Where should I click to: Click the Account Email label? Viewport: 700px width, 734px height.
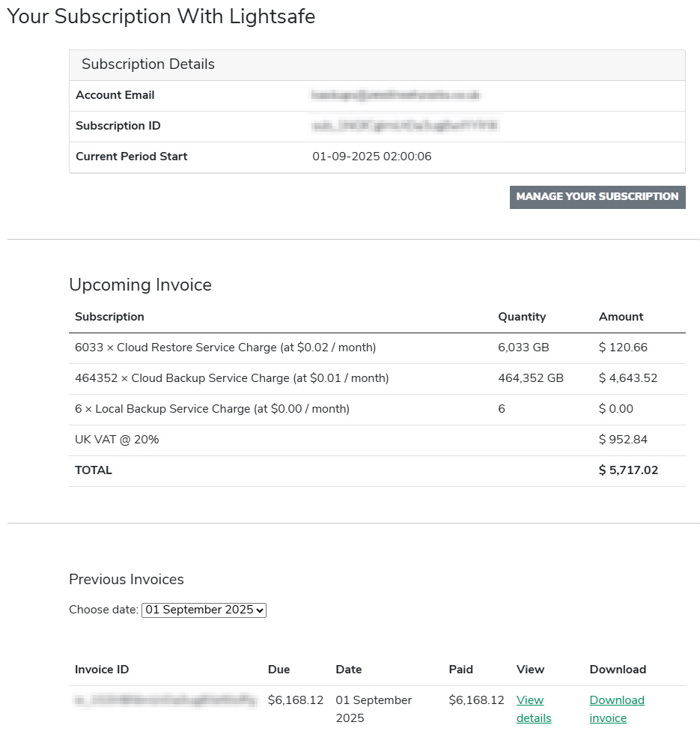click(115, 95)
